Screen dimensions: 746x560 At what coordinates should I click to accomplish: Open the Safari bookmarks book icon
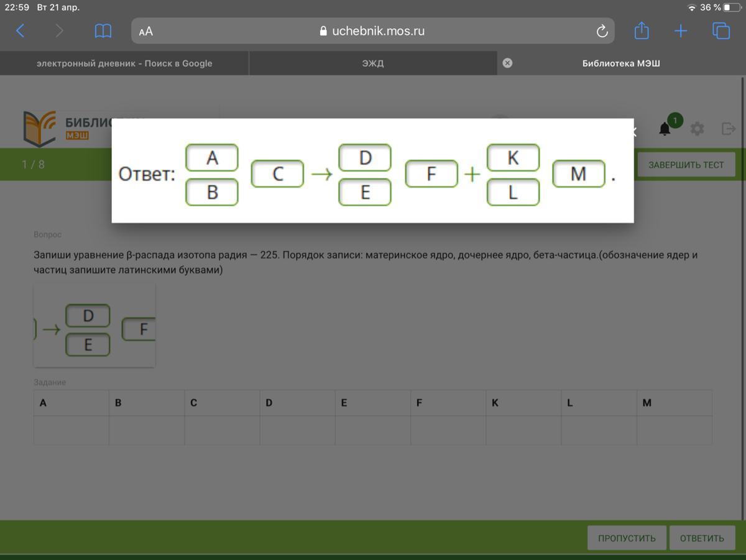(x=103, y=31)
